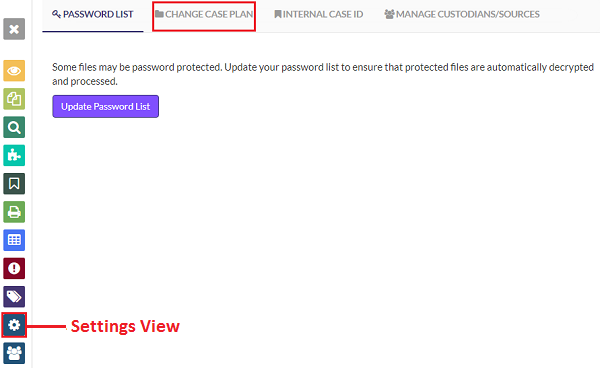Click the people icon on Manage Custodians tab
Screen dimensions: 600x368
tap(389, 14)
